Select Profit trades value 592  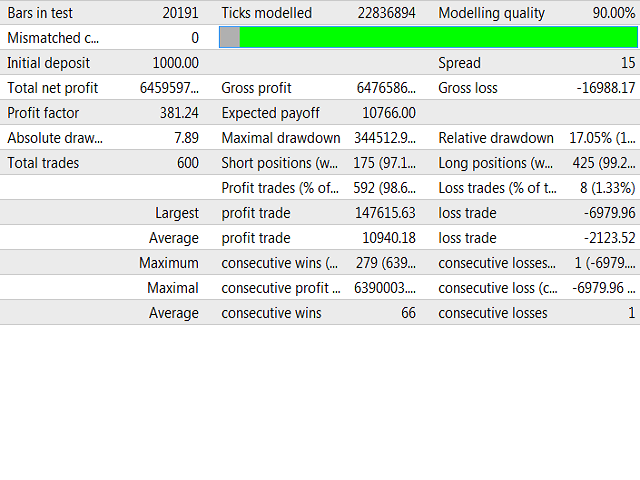click(x=384, y=188)
